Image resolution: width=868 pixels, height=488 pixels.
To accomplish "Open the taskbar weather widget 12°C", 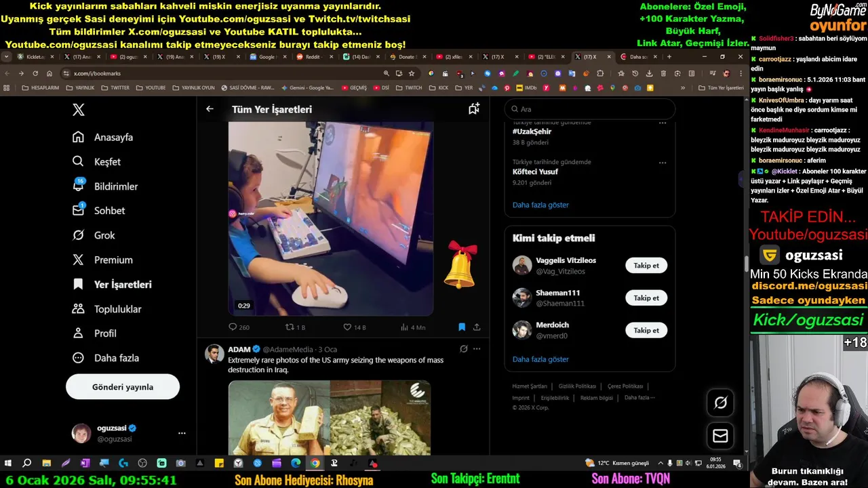I will coord(617,464).
